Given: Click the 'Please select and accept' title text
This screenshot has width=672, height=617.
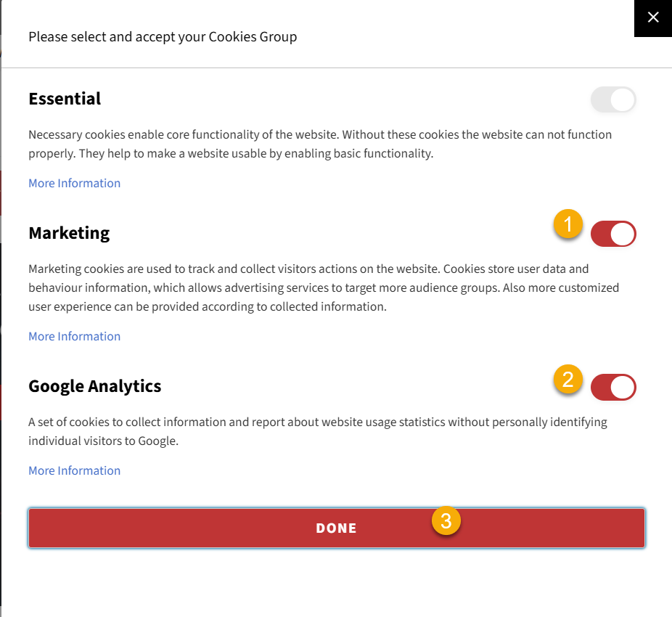Looking at the screenshot, I should [163, 36].
